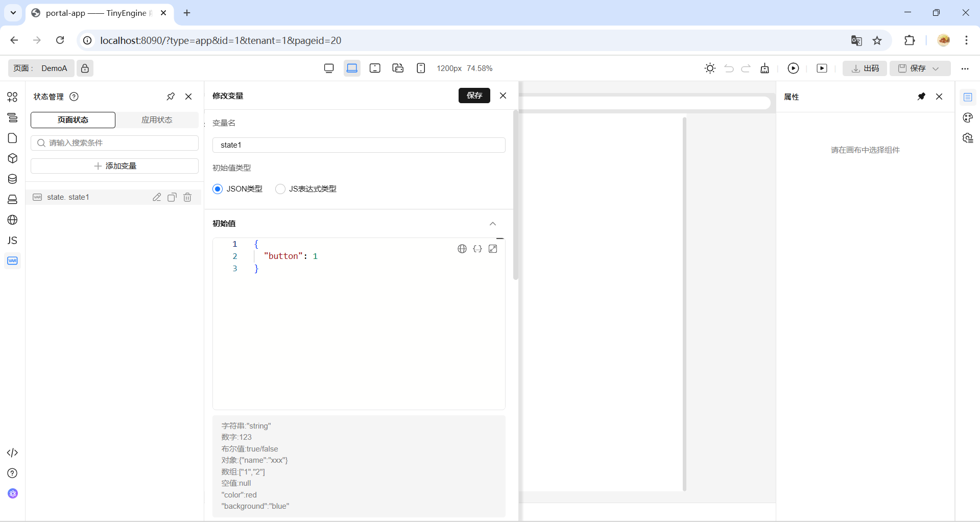Open the schema code view icon
This screenshot has height=522, width=980.
[12, 453]
